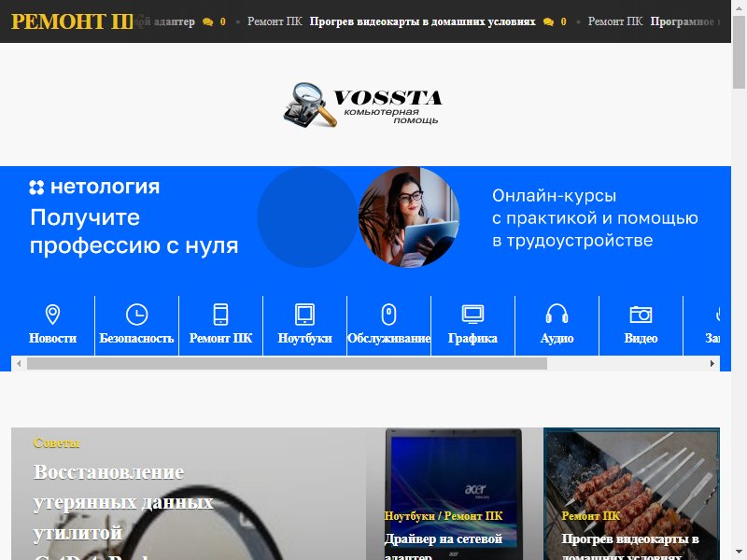Image resolution: width=747 pixels, height=560 pixels.
Task: Click comments bubble icon after 'Прогрев видеокарты' ticker title
Action: [x=548, y=21]
